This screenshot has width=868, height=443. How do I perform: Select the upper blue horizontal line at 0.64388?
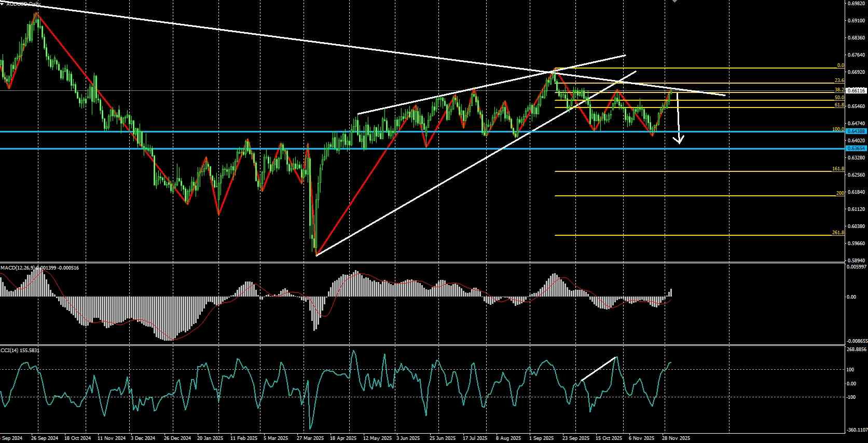pyautogui.click(x=423, y=131)
